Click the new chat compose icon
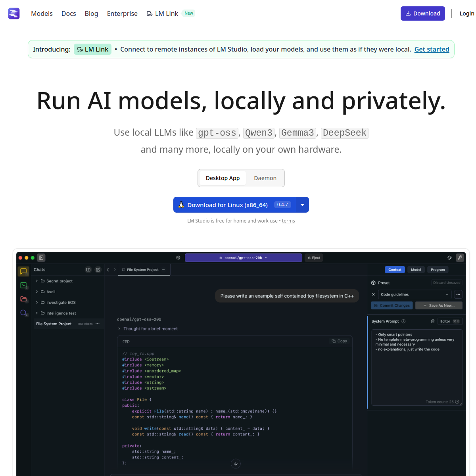 [x=98, y=270]
